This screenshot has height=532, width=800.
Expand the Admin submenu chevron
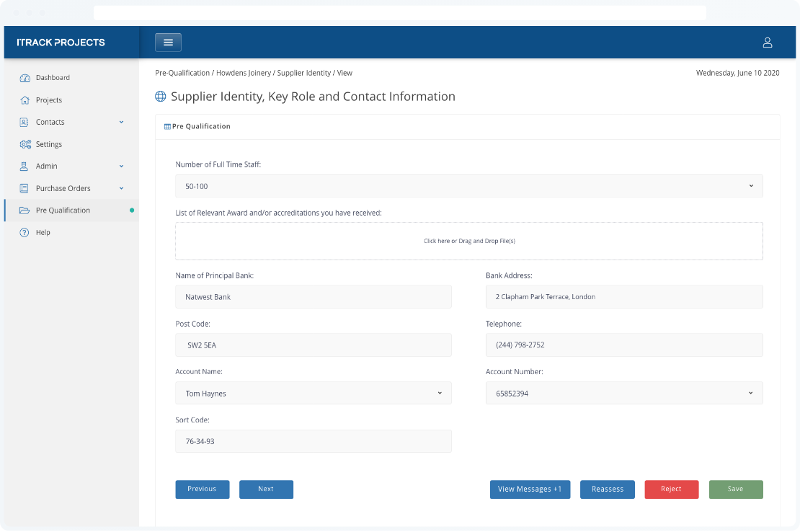click(121, 166)
